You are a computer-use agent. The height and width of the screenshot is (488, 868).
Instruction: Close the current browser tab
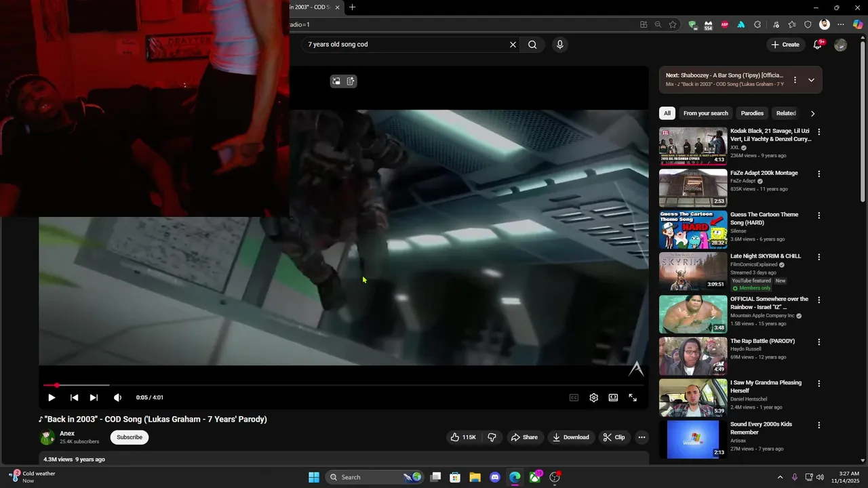point(337,7)
